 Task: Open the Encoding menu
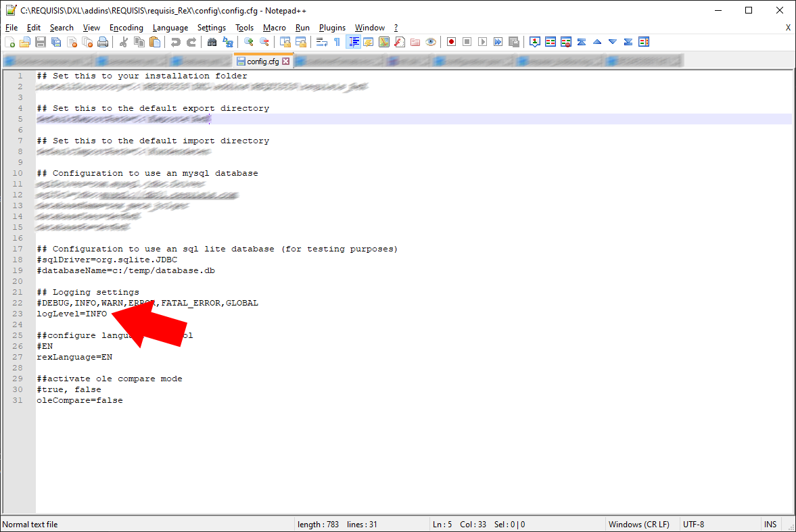pyautogui.click(x=126, y=28)
